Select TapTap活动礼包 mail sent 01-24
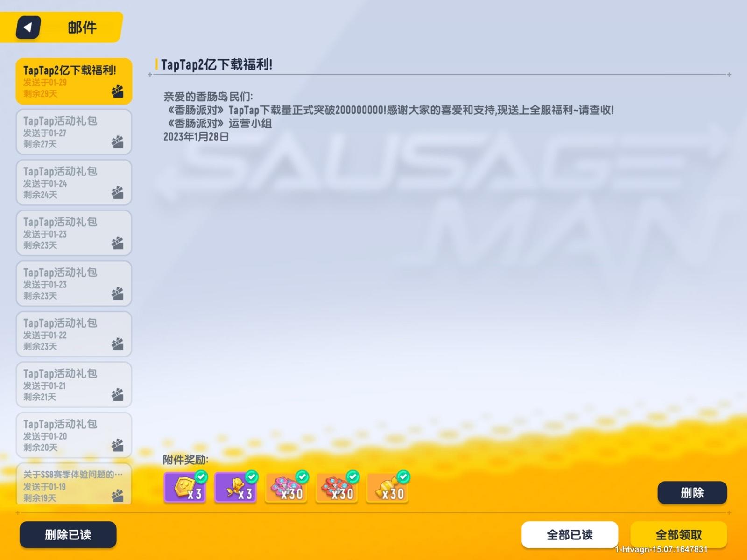This screenshot has width=747, height=560. pyautogui.click(x=74, y=182)
